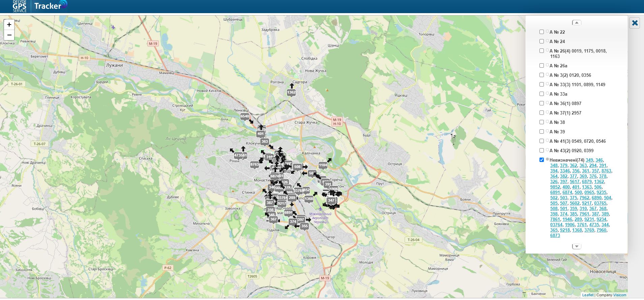This screenshot has width=644, height=300.
Task: Click vehicle marker 1104 on map
Action: click(x=323, y=165)
